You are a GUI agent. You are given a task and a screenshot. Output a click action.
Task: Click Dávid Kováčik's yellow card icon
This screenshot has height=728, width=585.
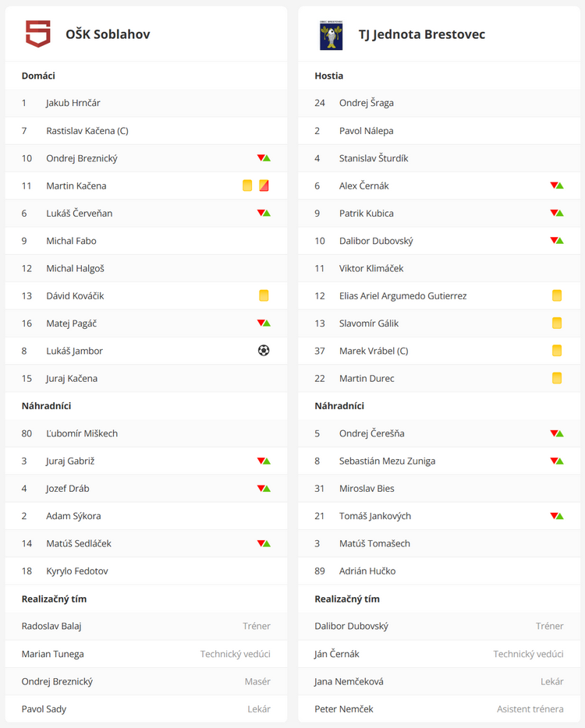click(x=264, y=295)
